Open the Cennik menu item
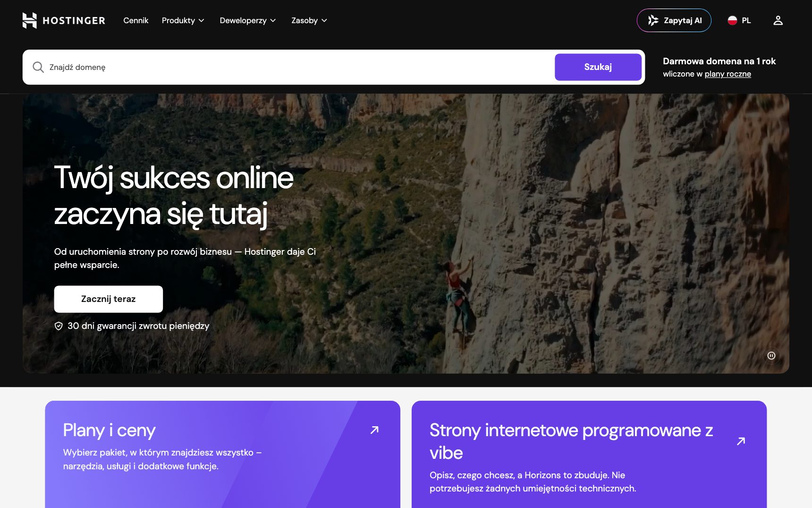 point(136,20)
